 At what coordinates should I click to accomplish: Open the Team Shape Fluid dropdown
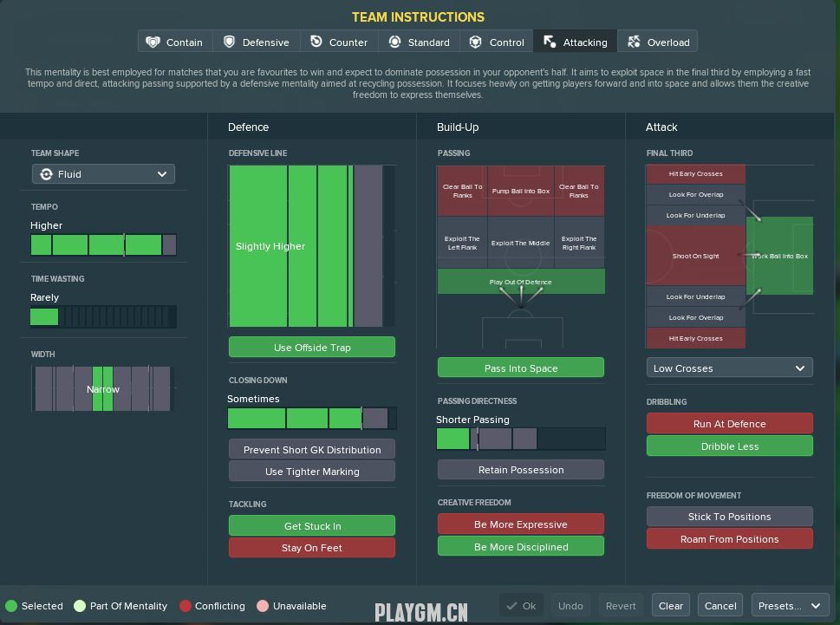pos(103,174)
